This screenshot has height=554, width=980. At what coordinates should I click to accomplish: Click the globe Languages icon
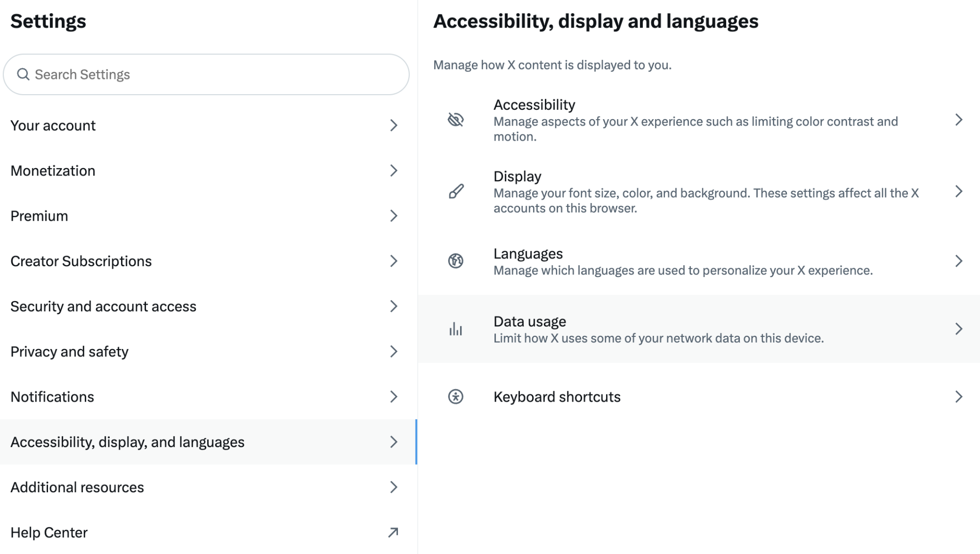pos(455,261)
